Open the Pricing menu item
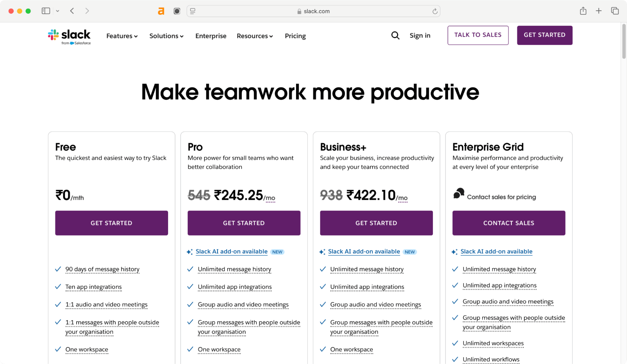Screen dimensions: 627x364 coord(295,36)
